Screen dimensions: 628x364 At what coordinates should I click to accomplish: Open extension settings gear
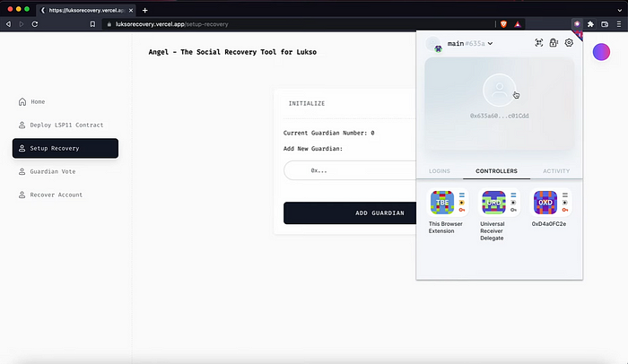(569, 43)
